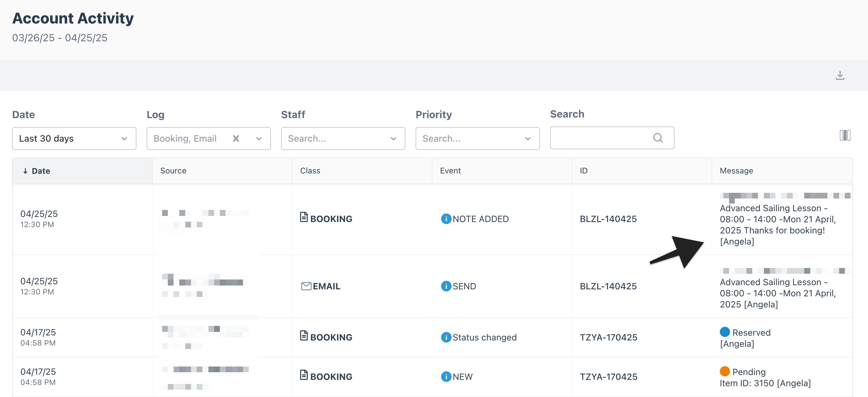Clear the Booking, Email log filter

[236, 138]
